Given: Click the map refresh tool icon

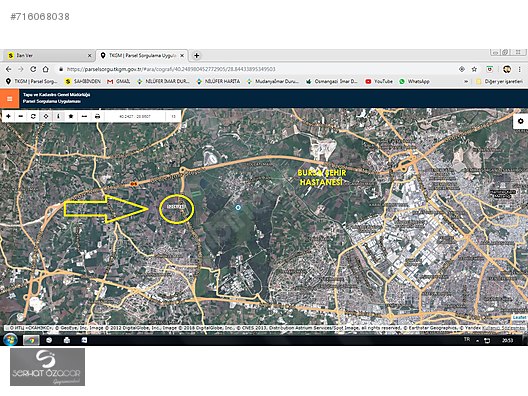Looking at the screenshot, I should pos(33,116).
